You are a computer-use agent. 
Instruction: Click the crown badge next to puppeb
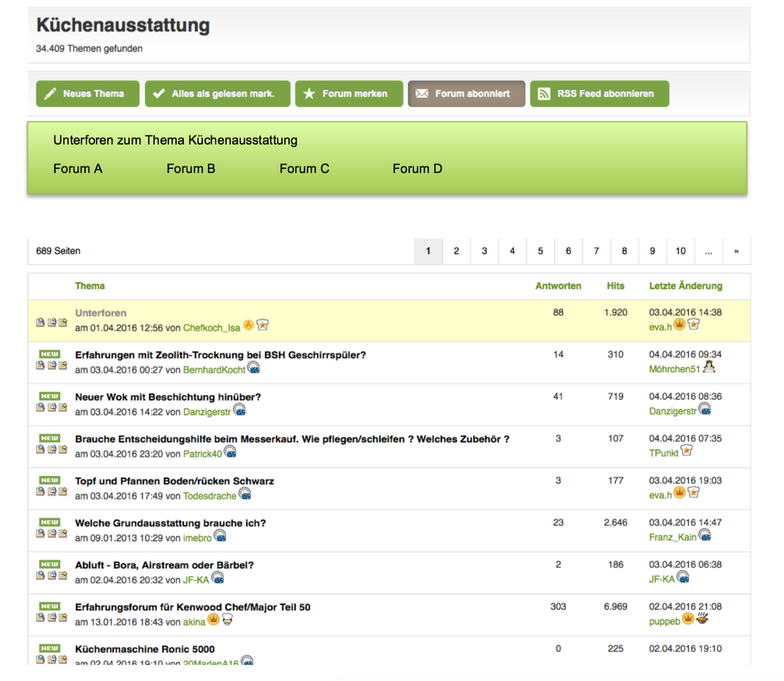[x=688, y=619]
